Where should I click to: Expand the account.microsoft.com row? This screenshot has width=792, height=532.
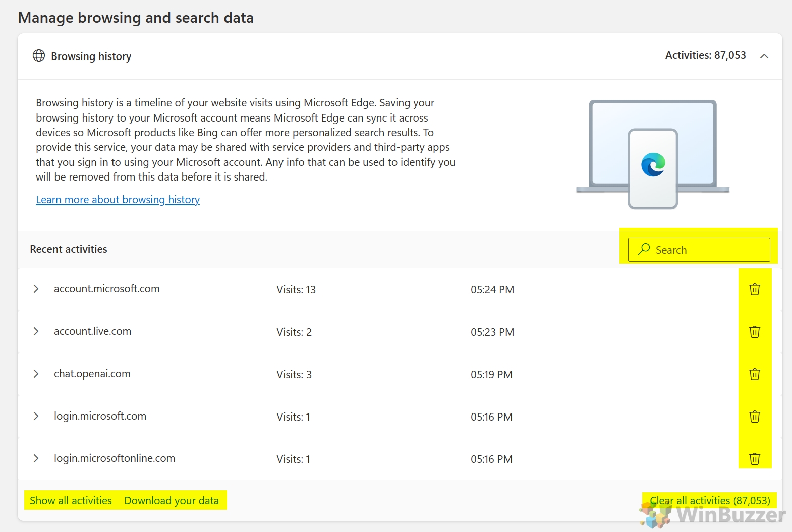click(x=36, y=289)
